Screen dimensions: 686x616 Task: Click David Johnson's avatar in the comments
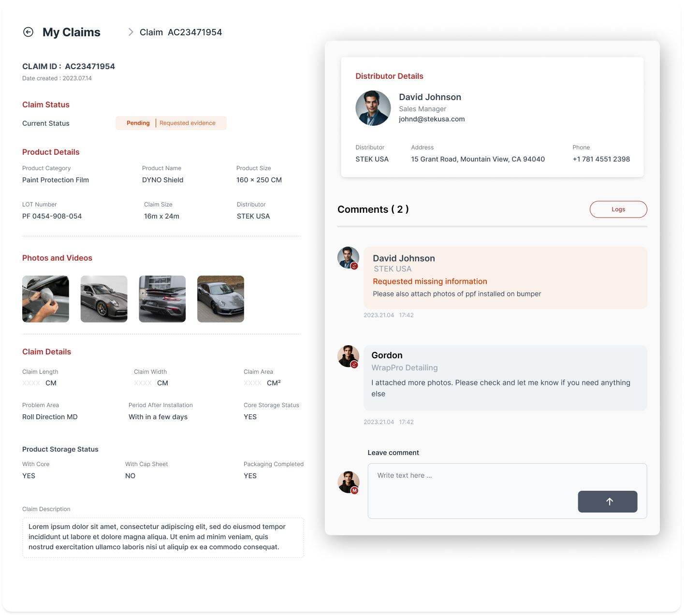tap(348, 258)
